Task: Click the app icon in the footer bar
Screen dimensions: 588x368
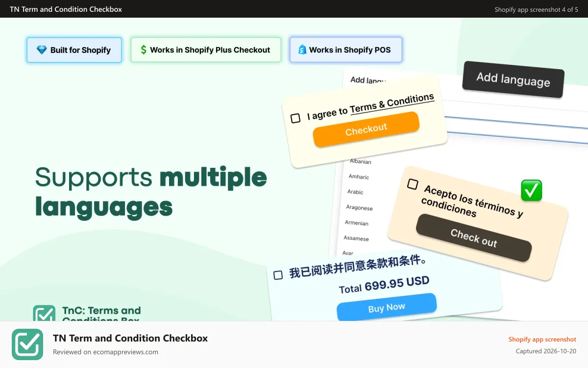Action: pyautogui.click(x=27, y=344)
